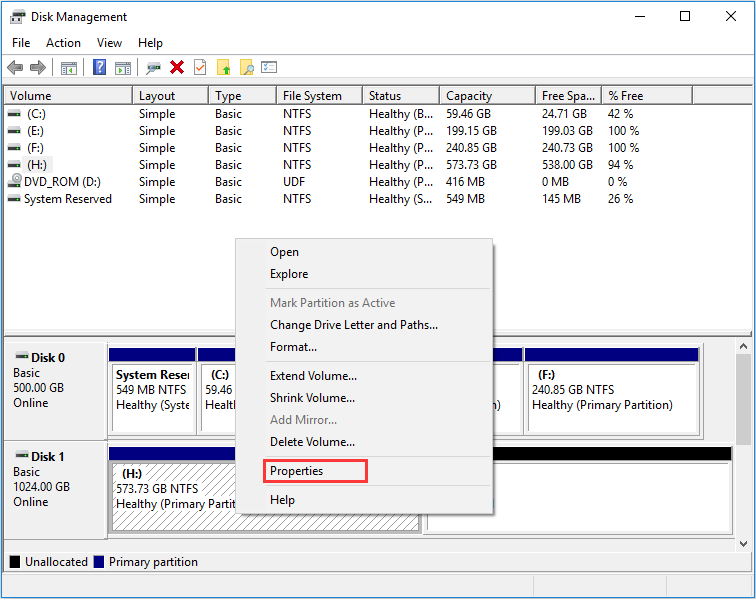Click the folder with green arrow icon
756x599 pixels.
pyautogui.click(x=223, y=67)
